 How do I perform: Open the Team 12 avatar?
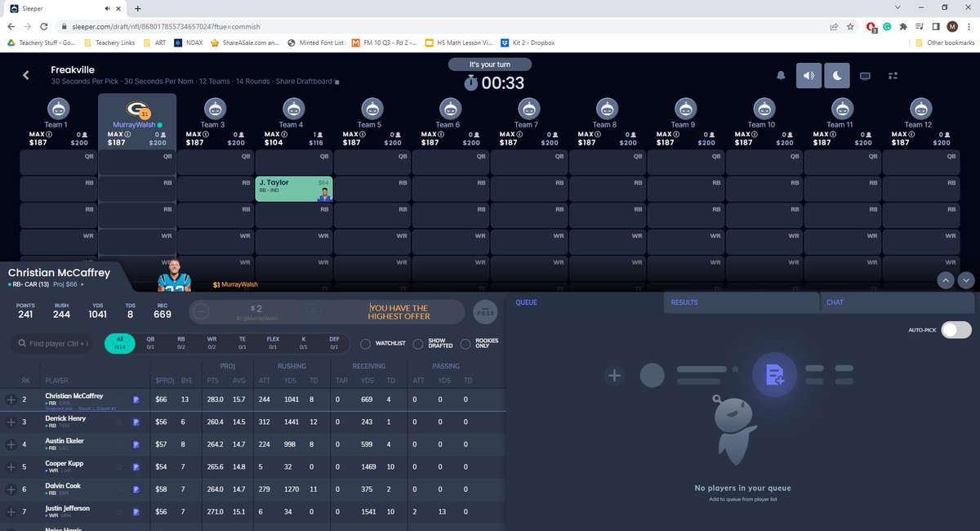(x=920, y=108)
